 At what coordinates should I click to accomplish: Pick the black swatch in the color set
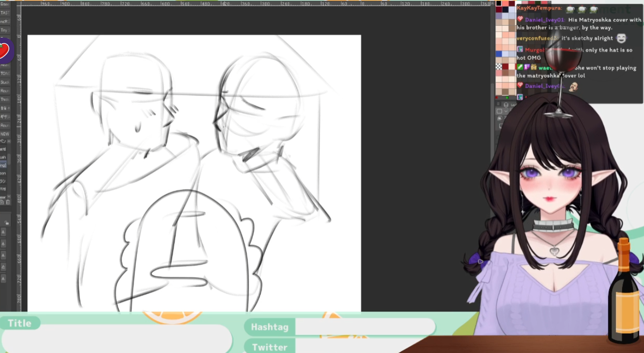coord(499,3)
